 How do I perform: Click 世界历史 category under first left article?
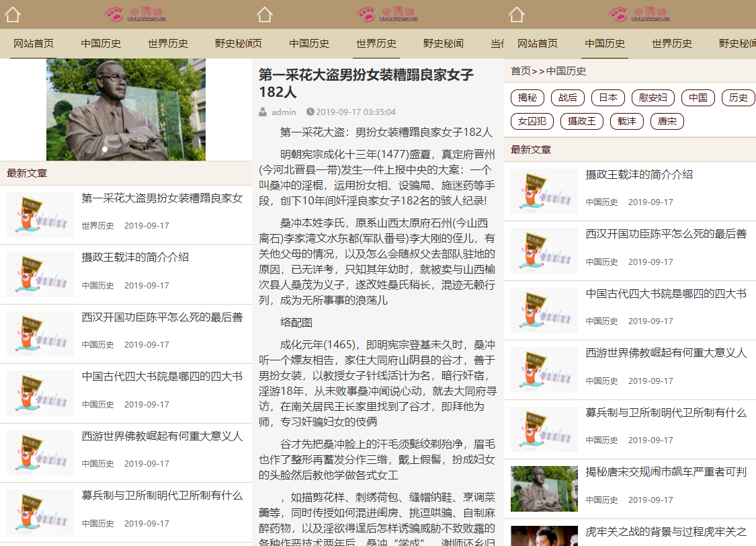click(98, 226)
